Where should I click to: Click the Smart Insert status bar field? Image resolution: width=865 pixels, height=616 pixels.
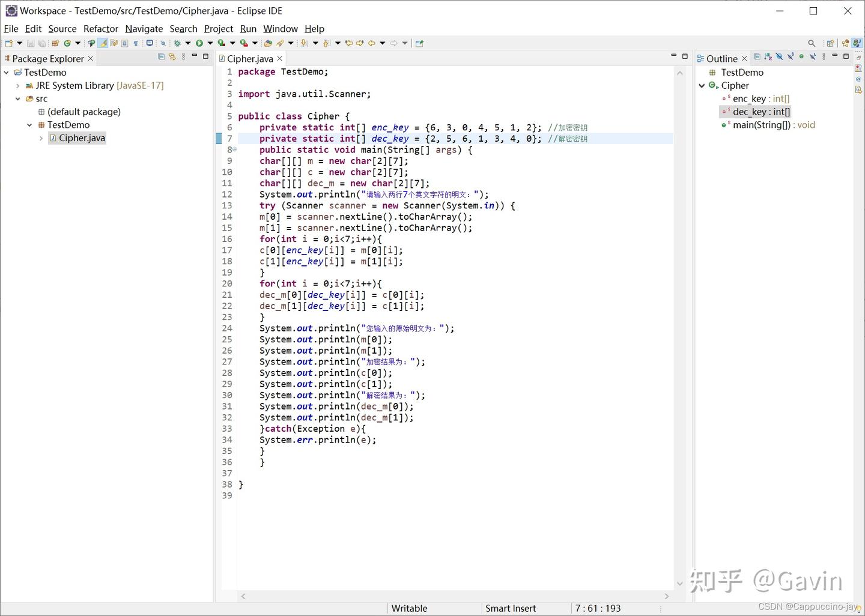tap(510, 608)
